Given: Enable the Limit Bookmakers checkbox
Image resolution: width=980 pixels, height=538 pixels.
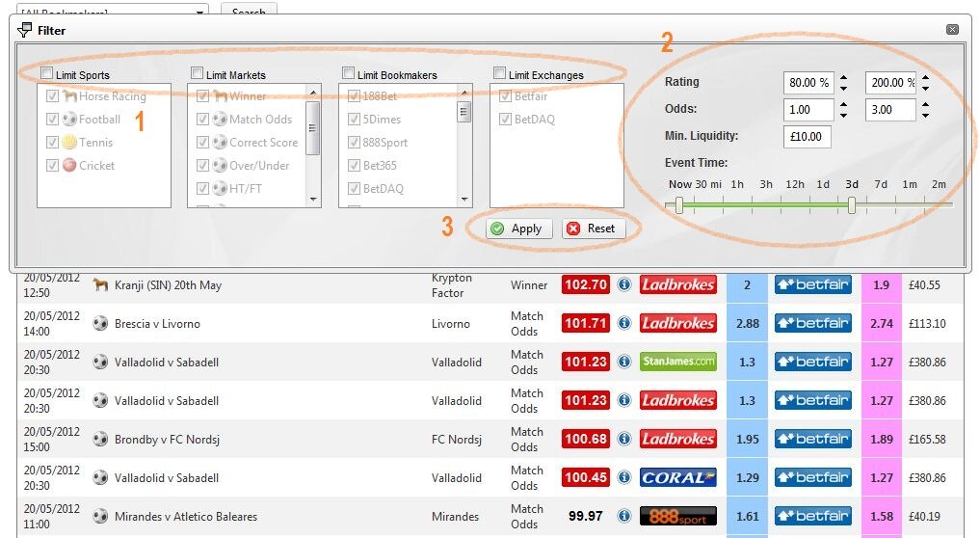Looking at the screenshot, I should tap(348, 73).
